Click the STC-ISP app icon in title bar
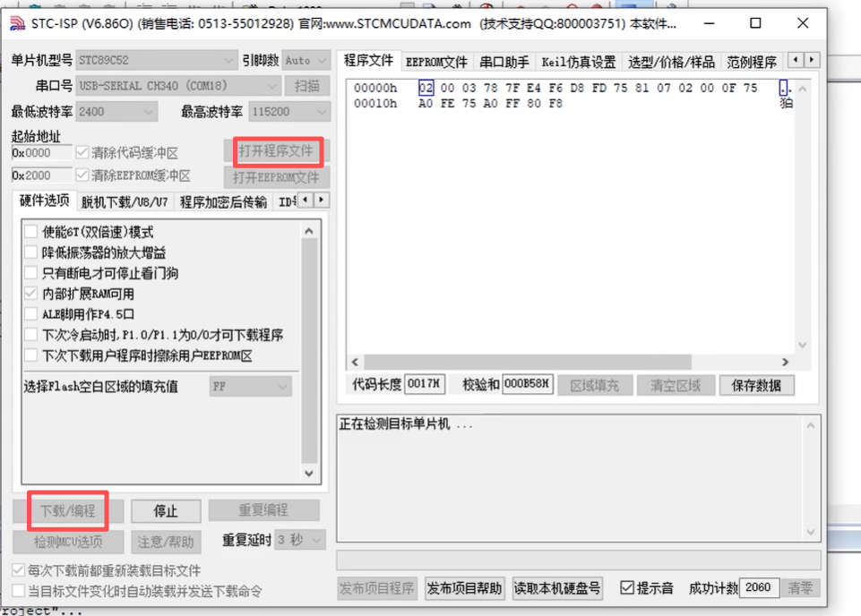 click(18, 23)
